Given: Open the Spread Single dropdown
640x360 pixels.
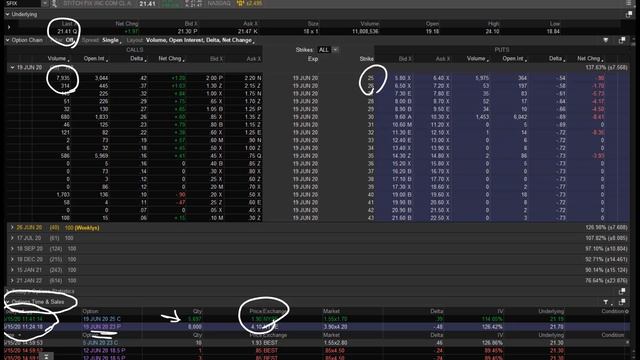Looking at the screenshot, I should 111,40.
